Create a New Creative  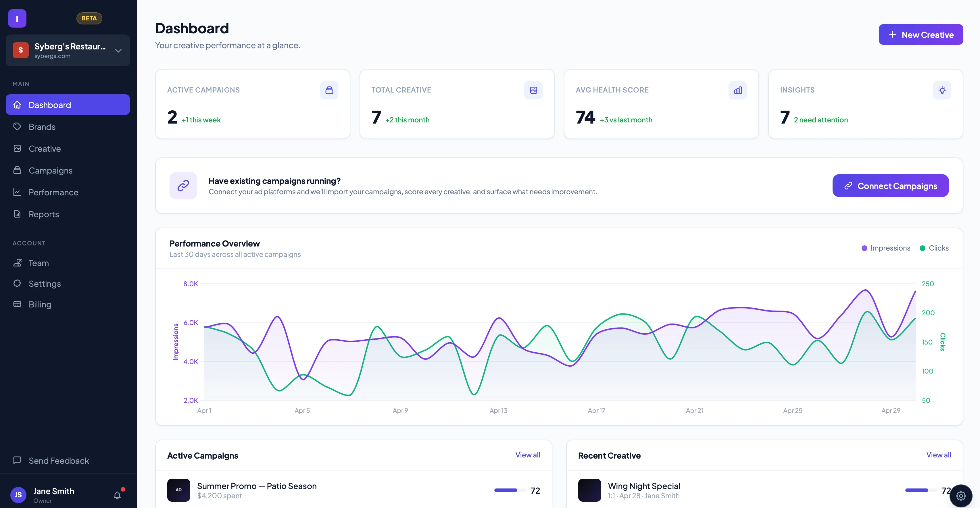(x=921, y=34)
